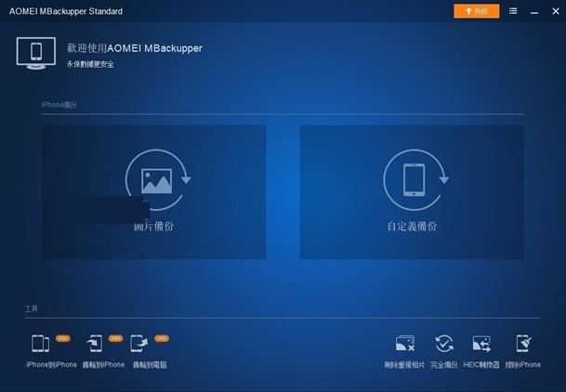The width and height of the screenshot is (566, 392).
Task: Open the erase iPhone icon
Action: tap(523, 344)
